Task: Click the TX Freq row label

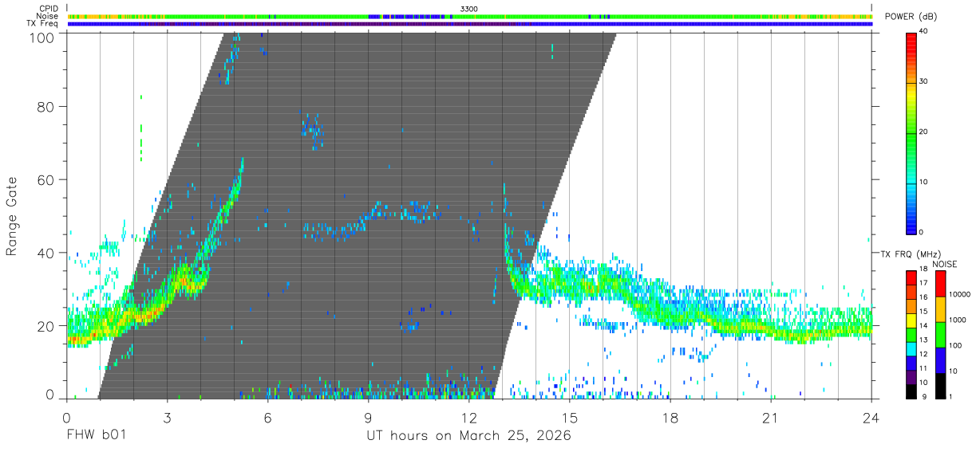Action: [42, 23]
